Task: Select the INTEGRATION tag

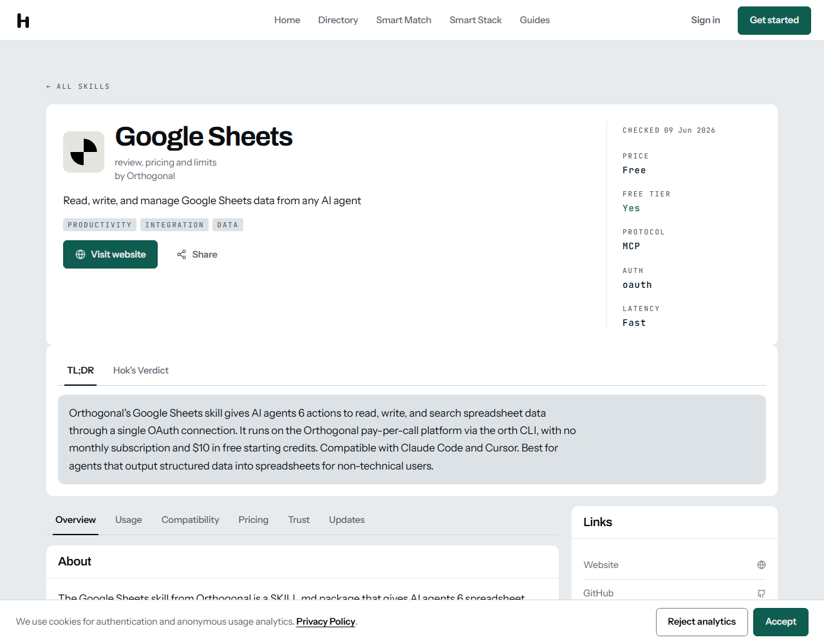Action: pos(174,225)
